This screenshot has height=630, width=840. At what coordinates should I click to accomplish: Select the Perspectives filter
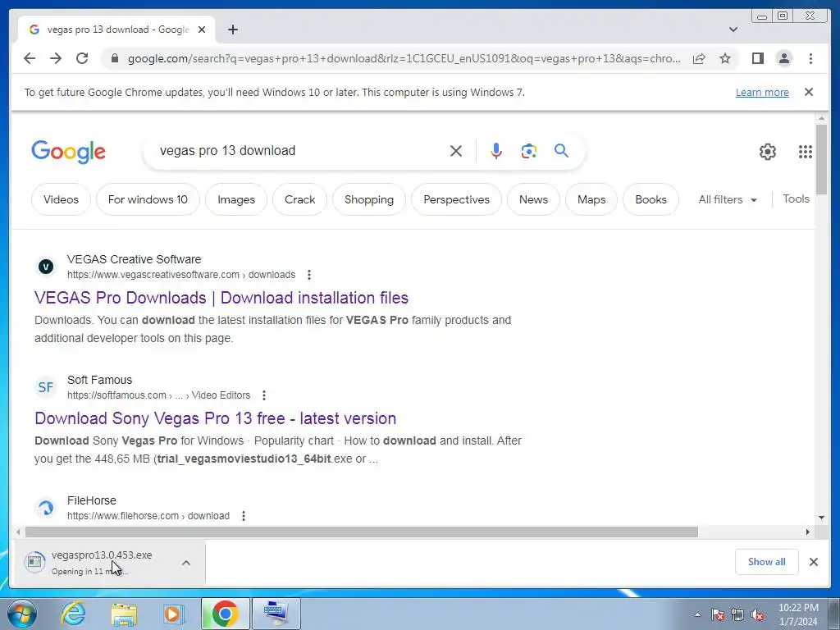[456, 199]
